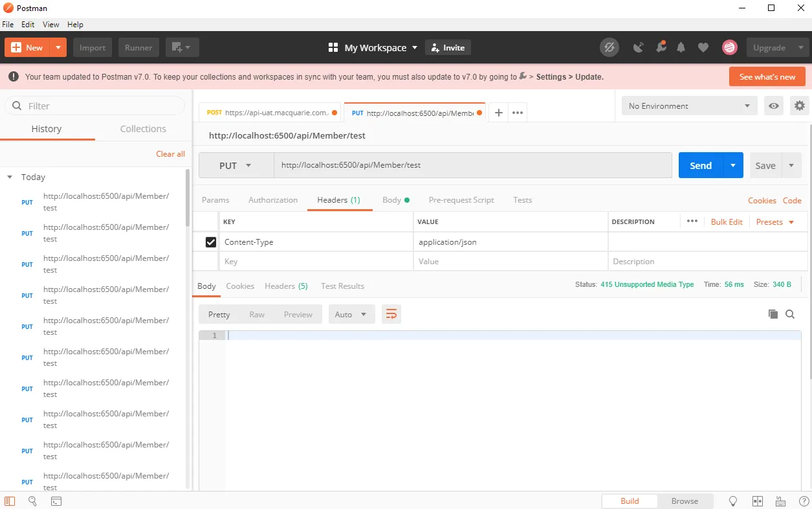Click the Import button
812x509 pixels.
coord(93,47)
